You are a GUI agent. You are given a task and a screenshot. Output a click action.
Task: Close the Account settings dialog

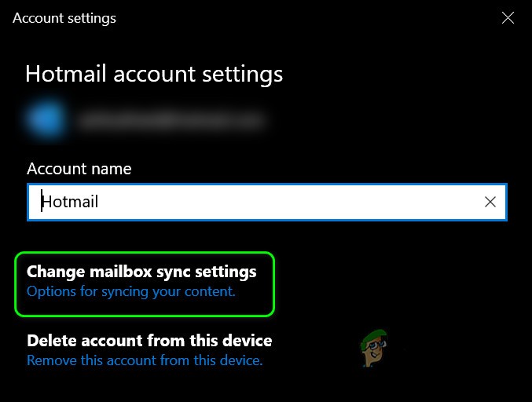508,18
